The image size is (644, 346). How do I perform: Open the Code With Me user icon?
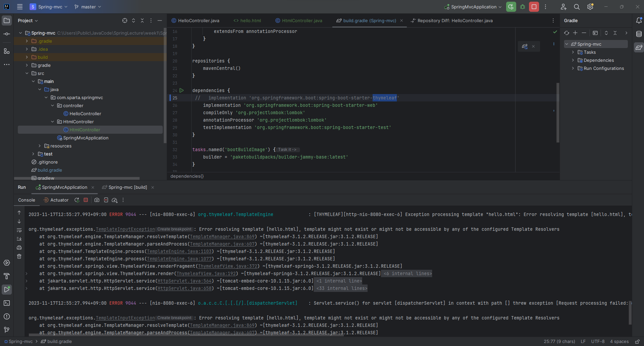click(564, 7)
